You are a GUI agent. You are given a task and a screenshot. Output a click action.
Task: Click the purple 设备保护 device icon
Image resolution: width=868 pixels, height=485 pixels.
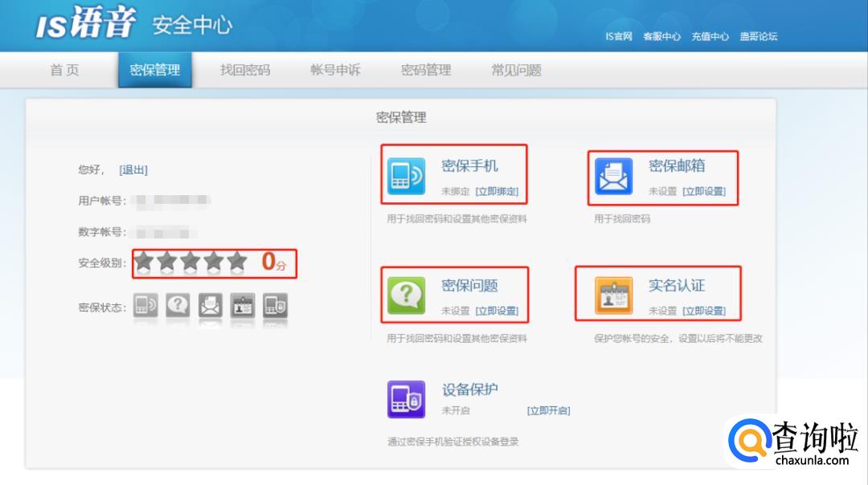[x=407, y=399]
